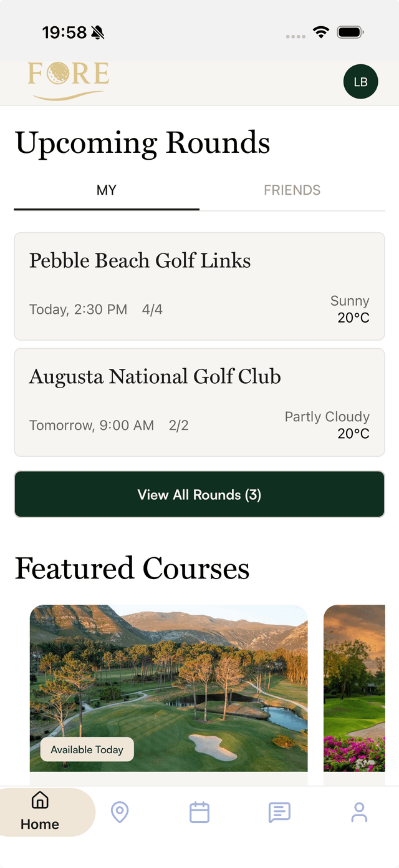Open the map pin icon for nearby courses
Image resolution: width=399 pixels, height=868 pixels.
coord(119,812)
